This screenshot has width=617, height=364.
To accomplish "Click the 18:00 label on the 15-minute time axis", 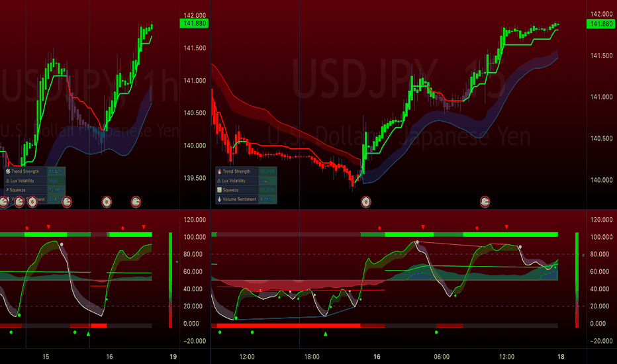I will coord(312,357).
